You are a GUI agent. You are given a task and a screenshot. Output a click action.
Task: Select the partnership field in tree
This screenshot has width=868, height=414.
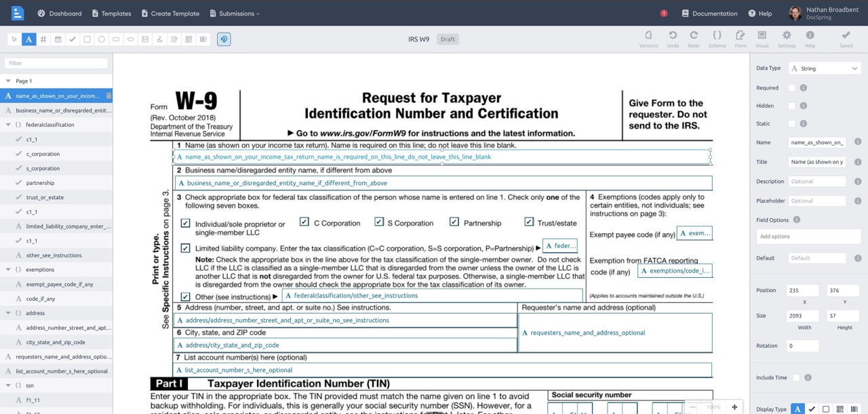point(56,183)
